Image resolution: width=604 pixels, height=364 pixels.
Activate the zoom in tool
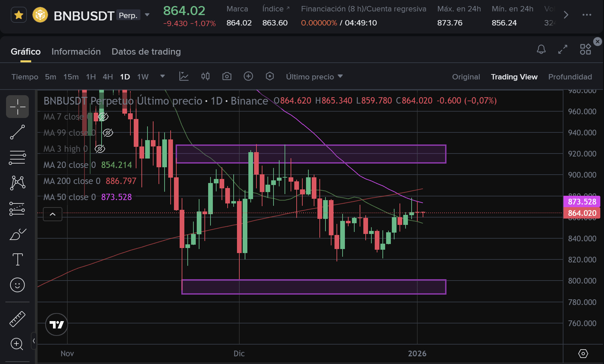click(x=17, y=344)
